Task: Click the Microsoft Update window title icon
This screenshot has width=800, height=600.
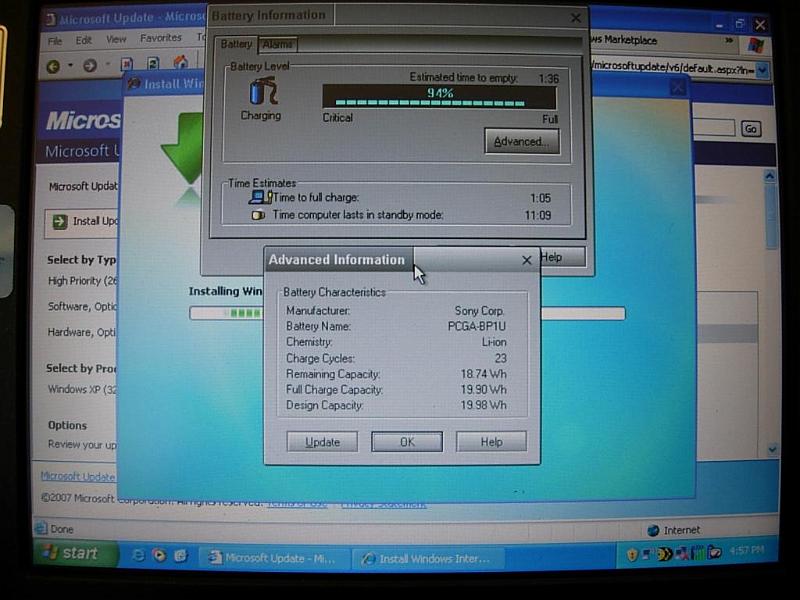Action: point(51,19)
